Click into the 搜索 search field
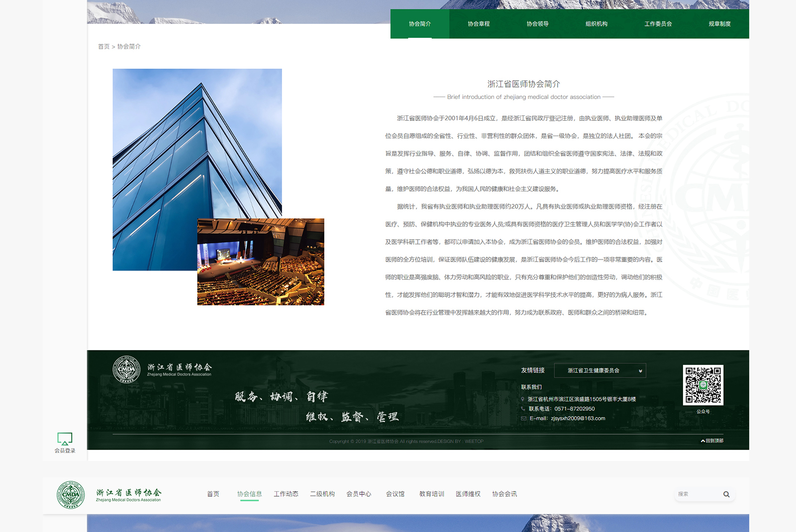This screenshot has height=532, width=796. 696,494
